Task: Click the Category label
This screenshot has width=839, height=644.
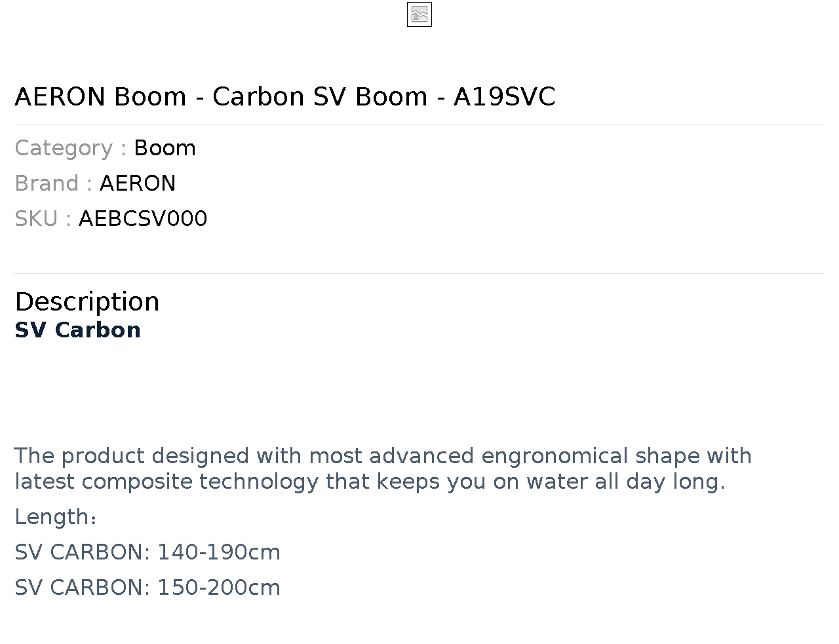Action: tap(70, 148)
